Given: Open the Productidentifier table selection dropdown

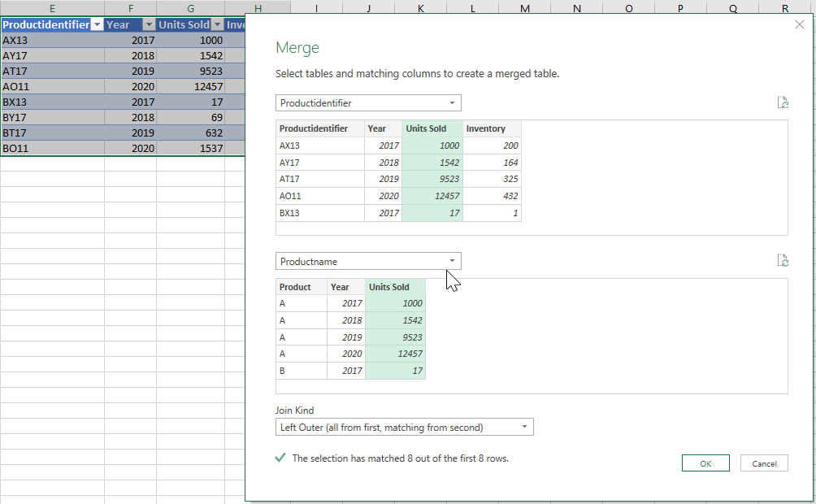Looking at the screenshot, I should tap(368, 103).
